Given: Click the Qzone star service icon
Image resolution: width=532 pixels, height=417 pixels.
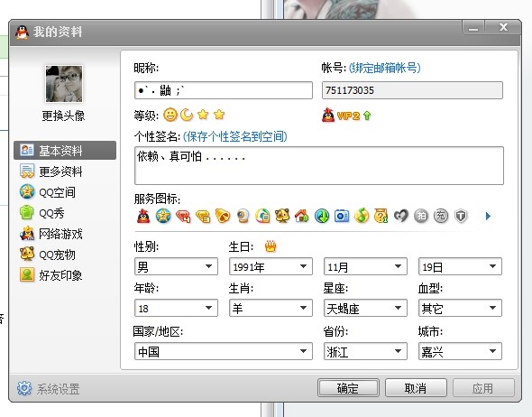Looking at the screenshot, I should (x=163, y=216).
